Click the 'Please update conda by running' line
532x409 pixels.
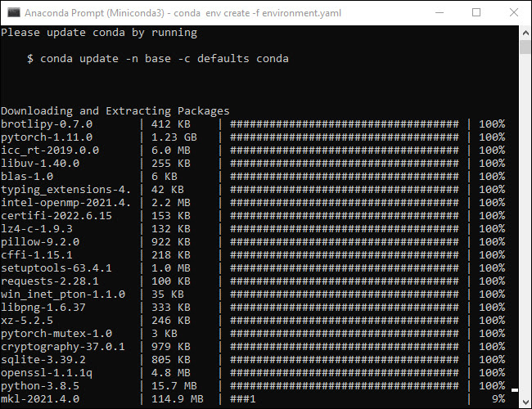tap(99, 33)
